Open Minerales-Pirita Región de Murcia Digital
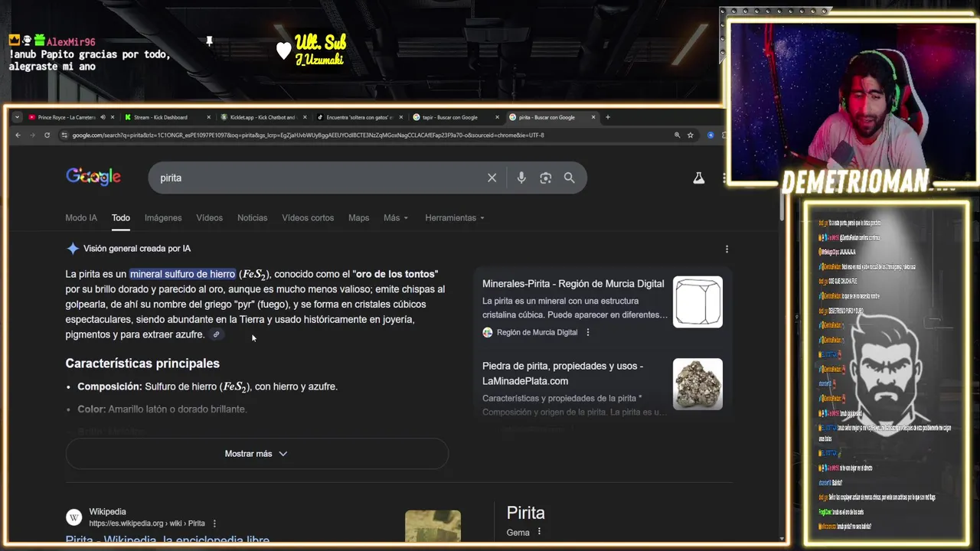 coord(573,283)
